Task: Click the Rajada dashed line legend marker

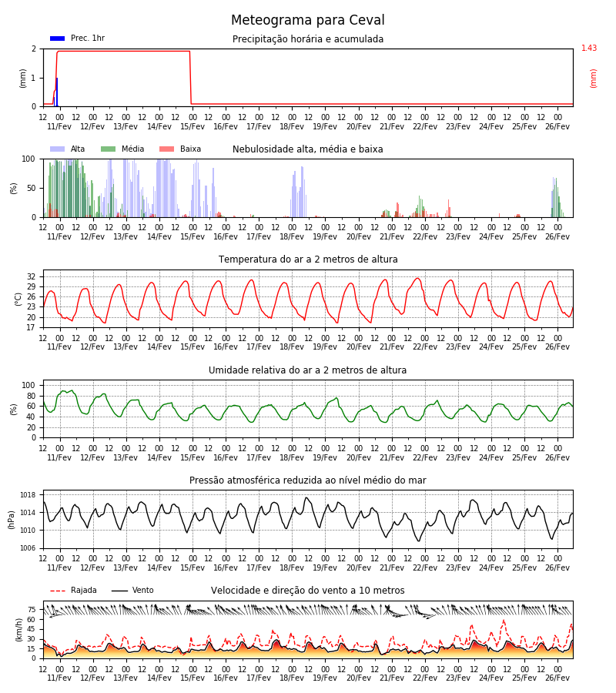Action: 58,591
